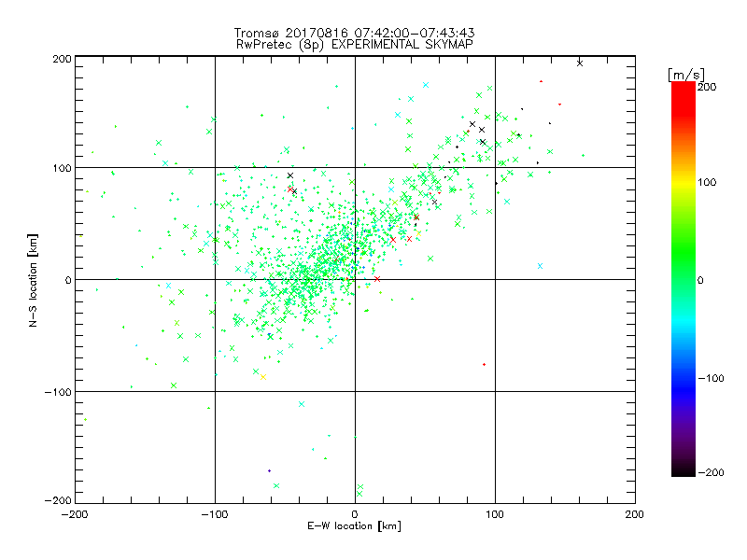
Task: Click the yellow X marker near E-W -65, N-S -88
Action: tap(263, 377)
